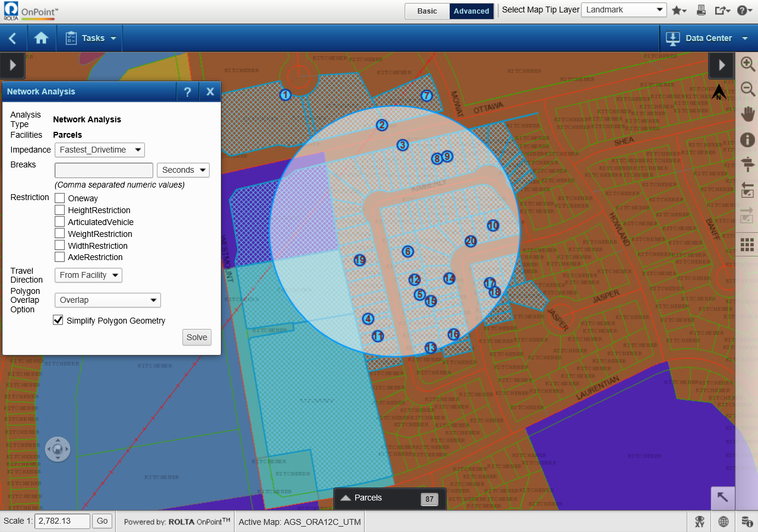Open the Tasks menu
The width and height of the screenshot is (758, 532).
pyautogui.click(x=90, y=38)
